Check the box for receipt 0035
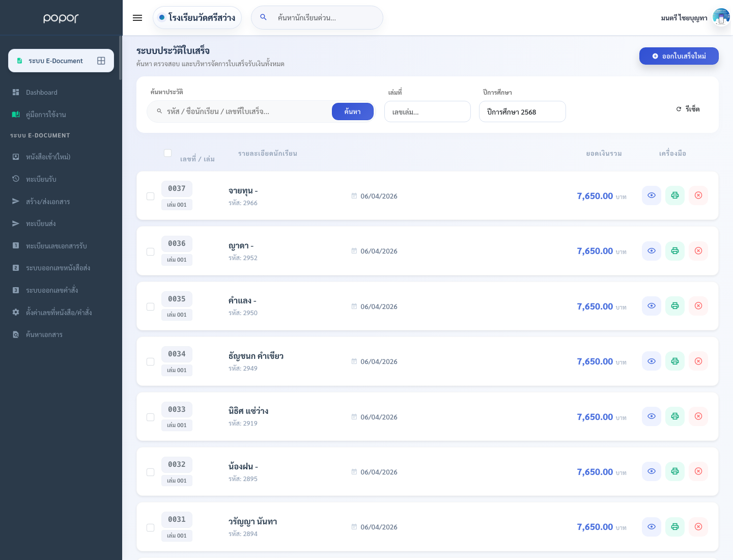 pos(150,306)
